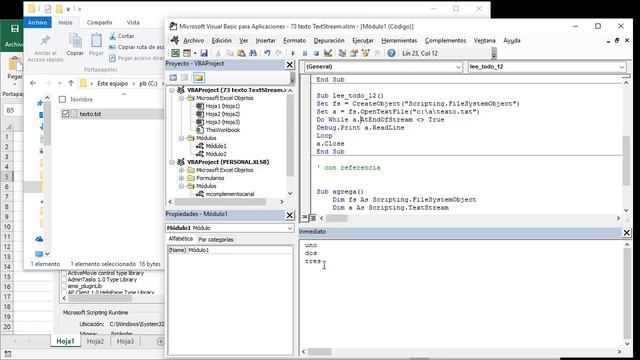Image resolution: width=640 pixels, height=360 pixels.
Task: Open Project Explorer via toolbar icon
Action: (342, 53)
